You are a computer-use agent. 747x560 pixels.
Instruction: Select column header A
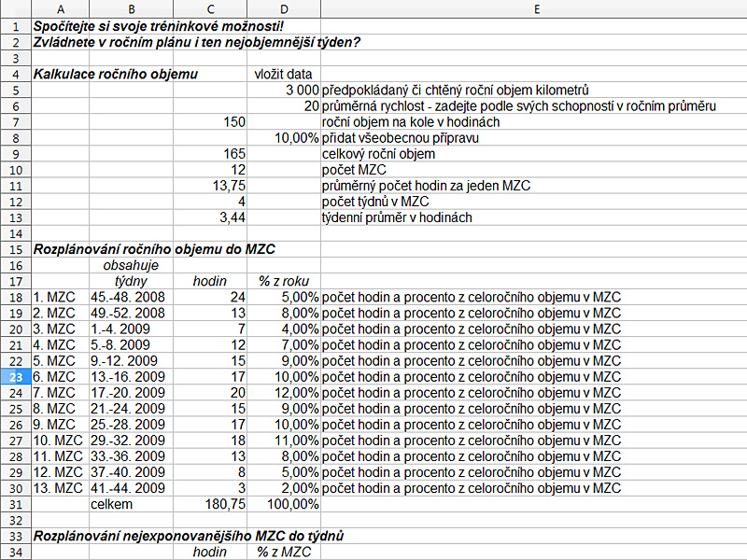click(x=60, y=8)
